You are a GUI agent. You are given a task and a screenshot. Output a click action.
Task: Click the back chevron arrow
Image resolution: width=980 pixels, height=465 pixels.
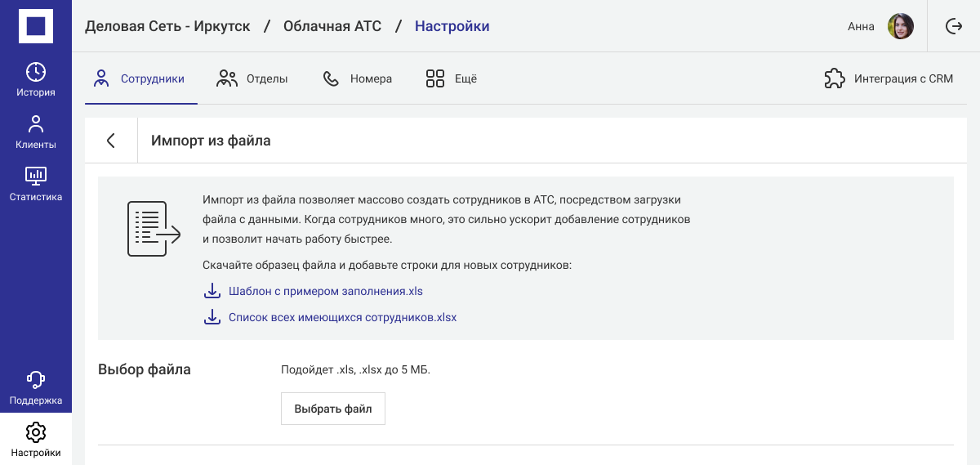tap(111, 141)
